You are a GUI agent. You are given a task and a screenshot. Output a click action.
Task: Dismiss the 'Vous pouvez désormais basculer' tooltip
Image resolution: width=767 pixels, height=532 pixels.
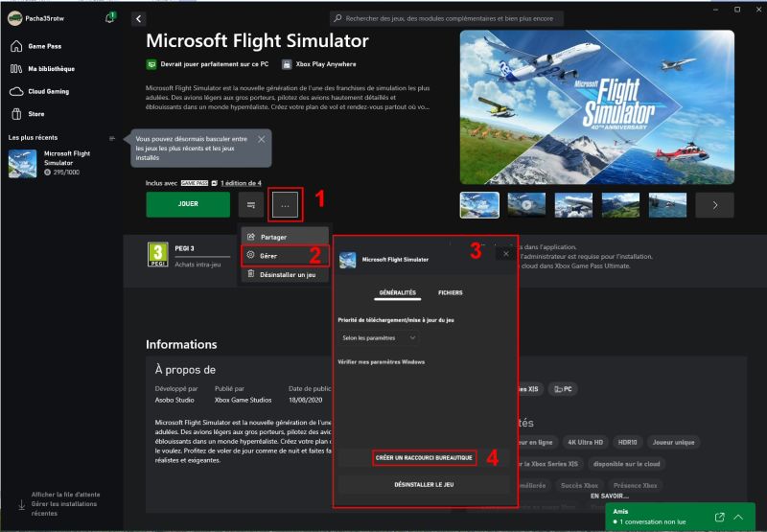coord(262,139)
